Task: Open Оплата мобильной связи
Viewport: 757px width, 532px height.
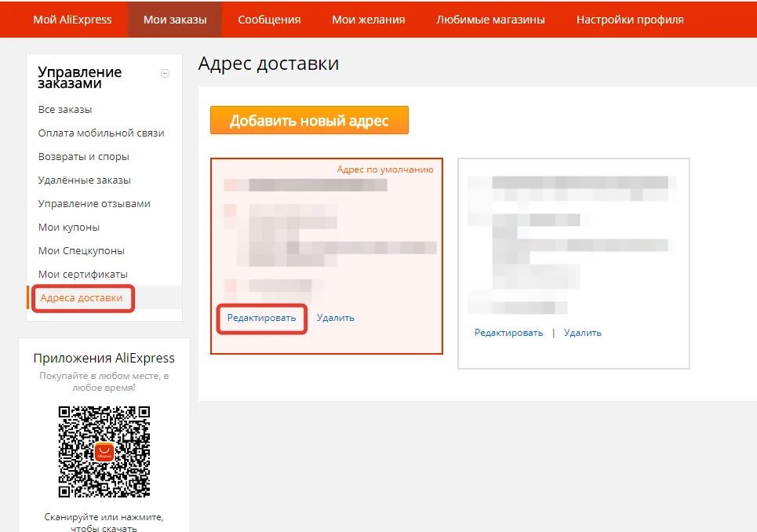Action: [101, 133]
